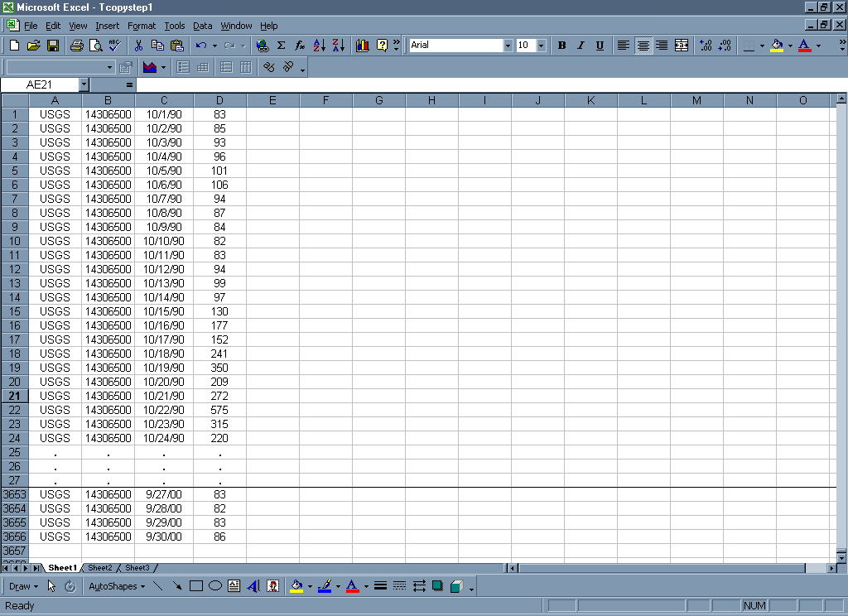Screen dimensions: 848x616
Task: Click the Draw menu button
Action: (x=23, y=586)
